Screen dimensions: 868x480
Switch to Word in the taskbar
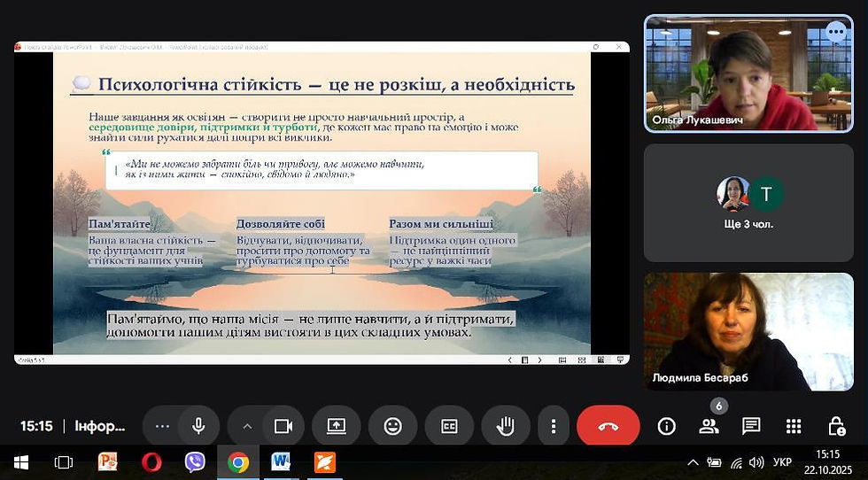tap(282, 461)
